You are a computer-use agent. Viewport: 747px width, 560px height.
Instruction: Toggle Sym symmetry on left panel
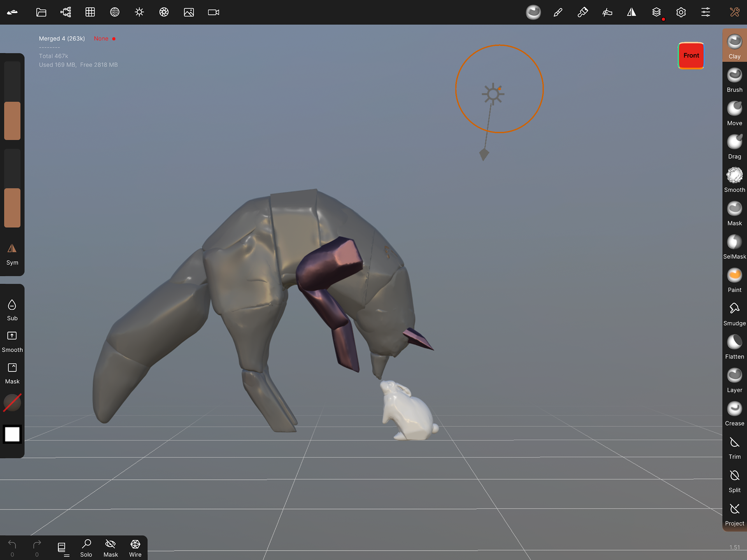(12, 253)
